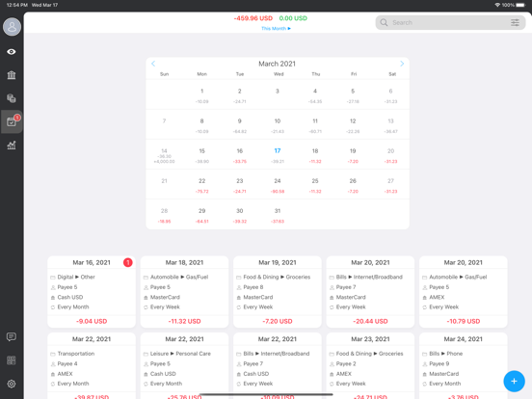Click MasterCard on Mar 18 card
This screenshot has height=399, width=532.
165,297
